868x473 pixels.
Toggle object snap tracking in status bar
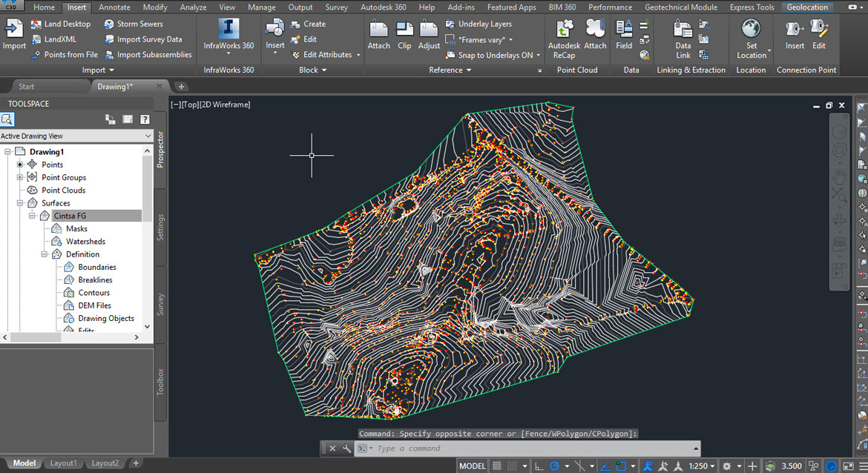point(605,466)
